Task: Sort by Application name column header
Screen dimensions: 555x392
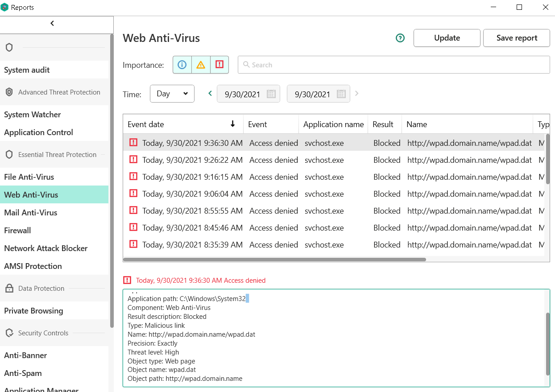Action: pyautogui.click(x=333, y=124)
